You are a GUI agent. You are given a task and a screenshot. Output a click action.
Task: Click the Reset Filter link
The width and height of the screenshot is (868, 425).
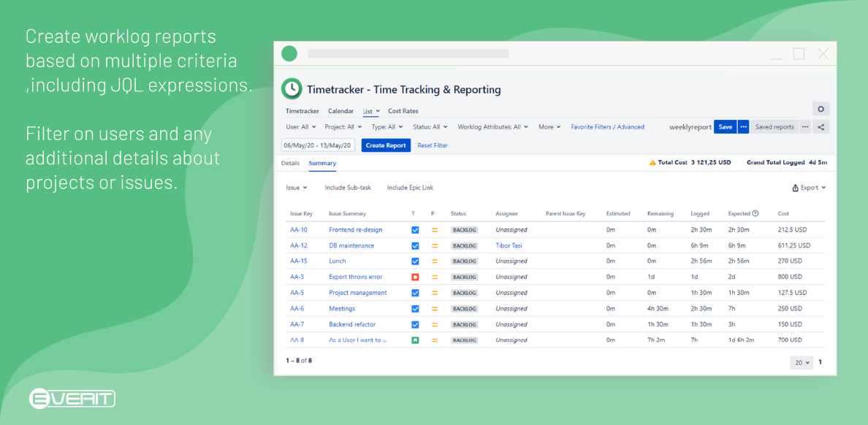433,145
